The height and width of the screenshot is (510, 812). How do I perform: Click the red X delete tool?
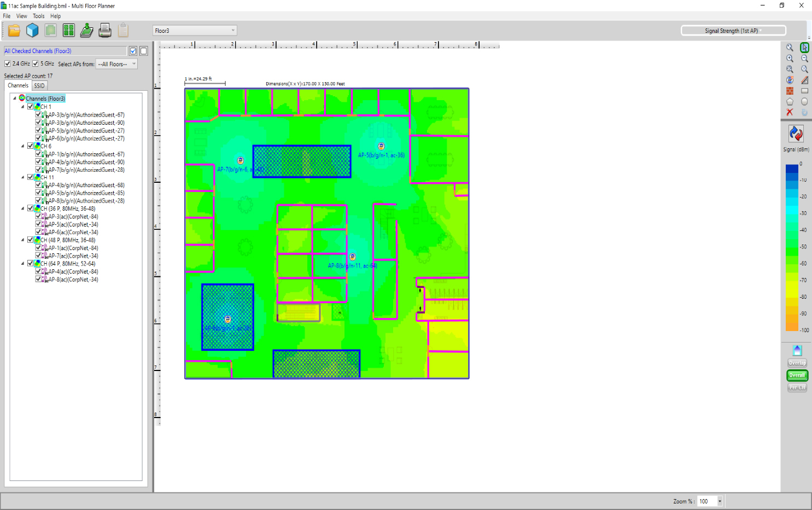coord(790,113)
